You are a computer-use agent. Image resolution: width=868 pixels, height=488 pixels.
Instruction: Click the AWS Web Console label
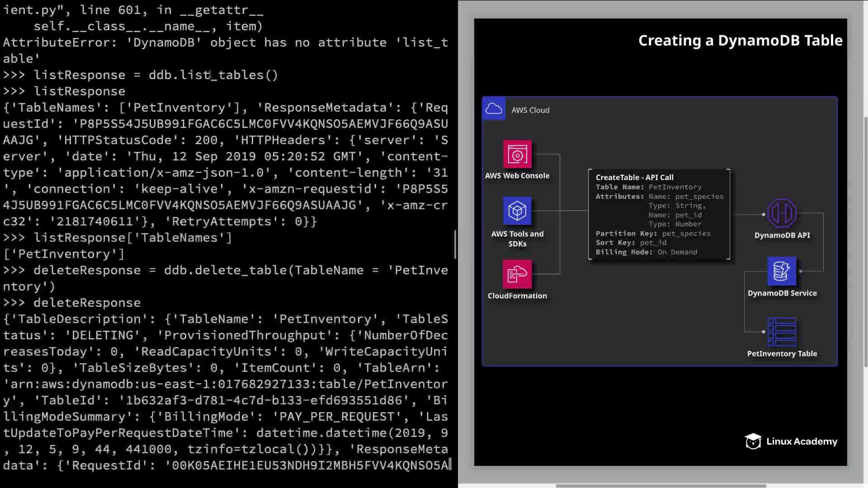517,176
